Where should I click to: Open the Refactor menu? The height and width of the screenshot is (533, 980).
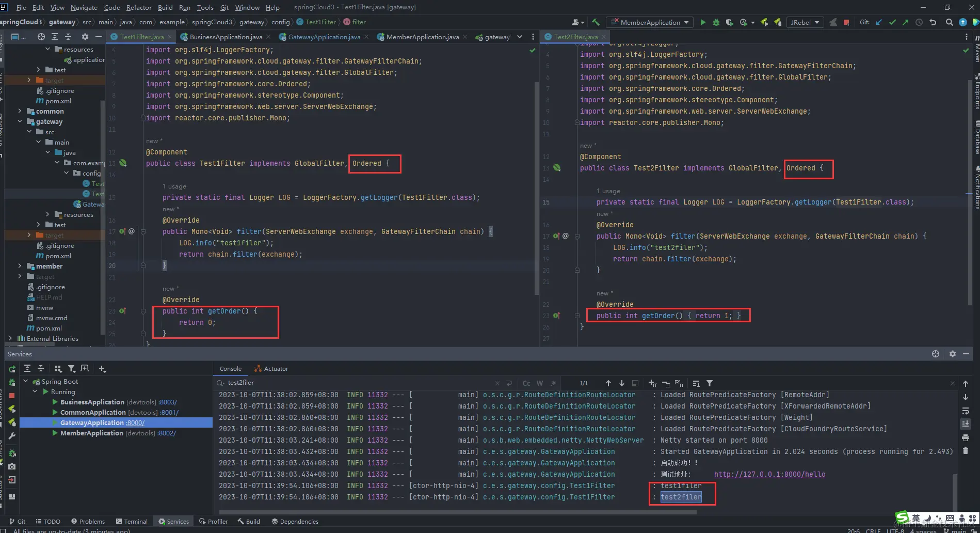tap(139, 7)
